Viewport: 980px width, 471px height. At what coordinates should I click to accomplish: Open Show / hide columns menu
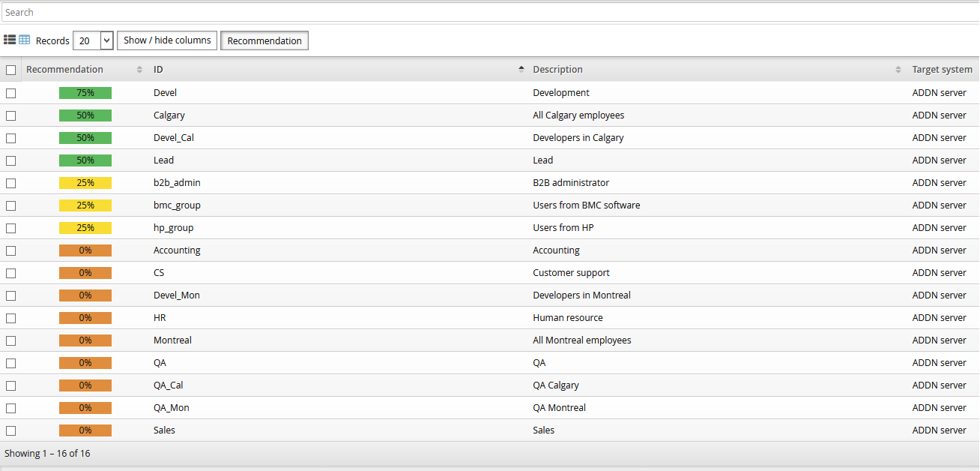pyautogui.click(x=167, y=40)
